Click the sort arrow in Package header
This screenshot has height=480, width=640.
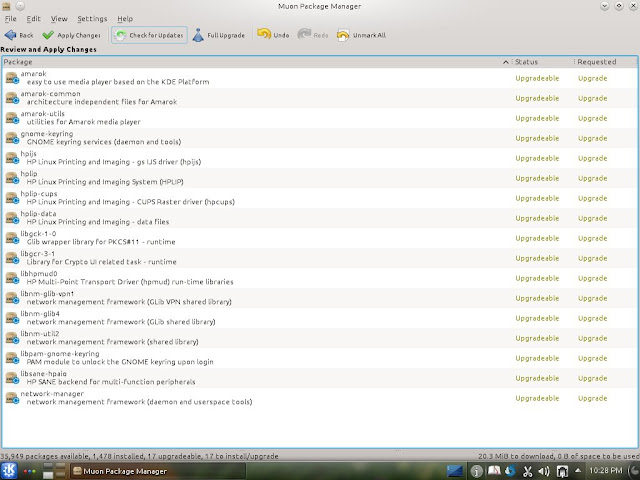(x=506, y=62)
